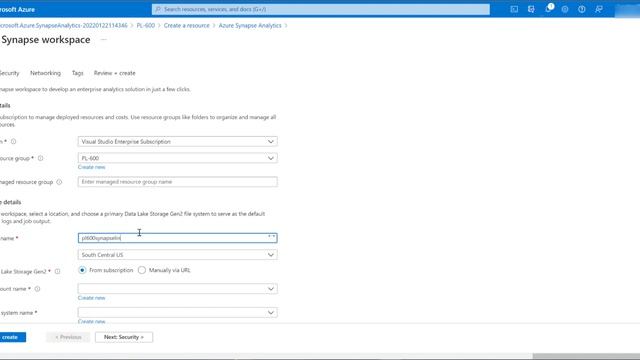Click the info icon beside Resource group
The image size is (640, 360).
pyautogui.click(x=40, y=158)
